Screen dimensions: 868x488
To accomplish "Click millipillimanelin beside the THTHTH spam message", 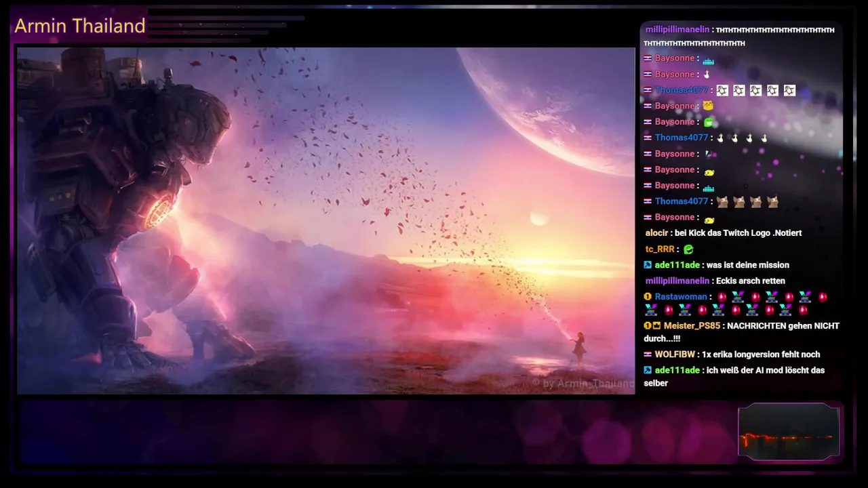I will [677, 30].
